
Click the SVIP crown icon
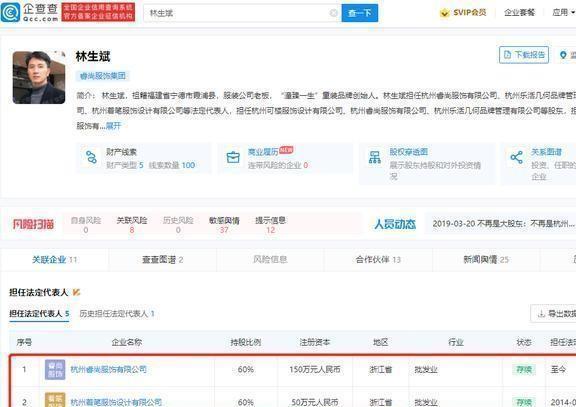tap(444, 13)
